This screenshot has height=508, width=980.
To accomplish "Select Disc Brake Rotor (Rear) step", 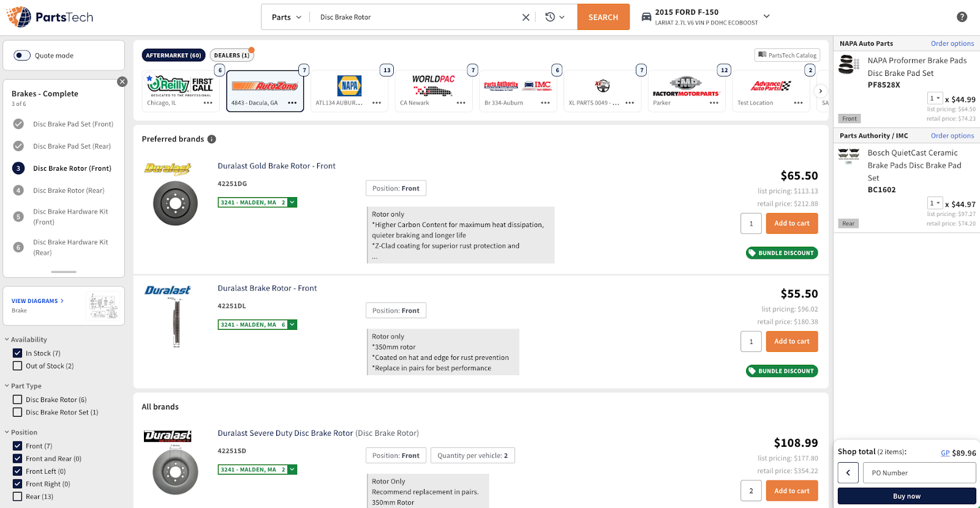I will 69,190.
